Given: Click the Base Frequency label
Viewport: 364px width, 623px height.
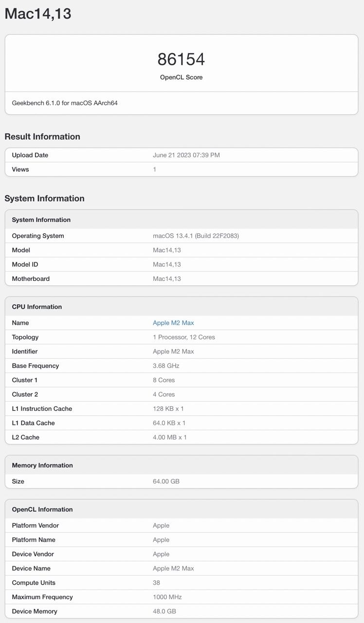Looking at the screenshot, I should (36, 366).
